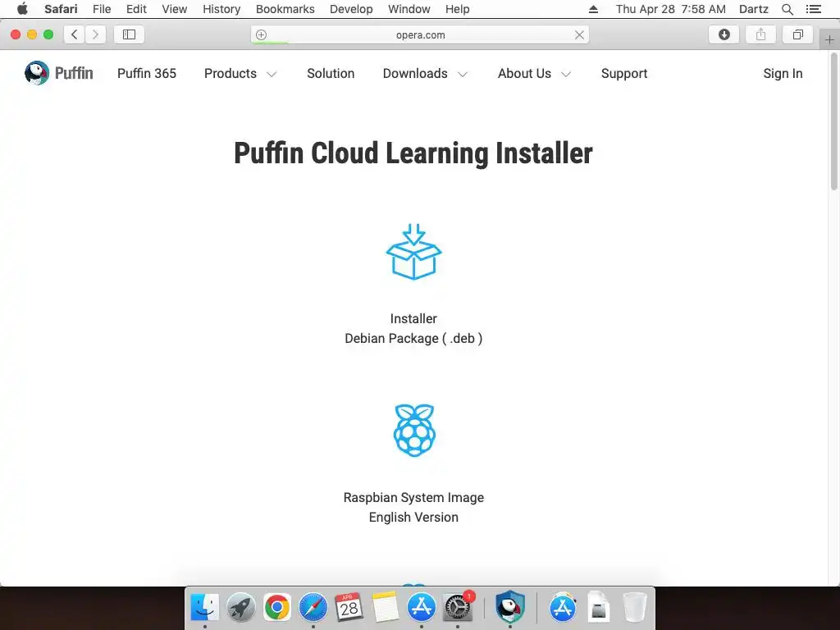840x630 pixels.
Task: Click the plus icon in the address bar
Action: (x=261, y=34)
